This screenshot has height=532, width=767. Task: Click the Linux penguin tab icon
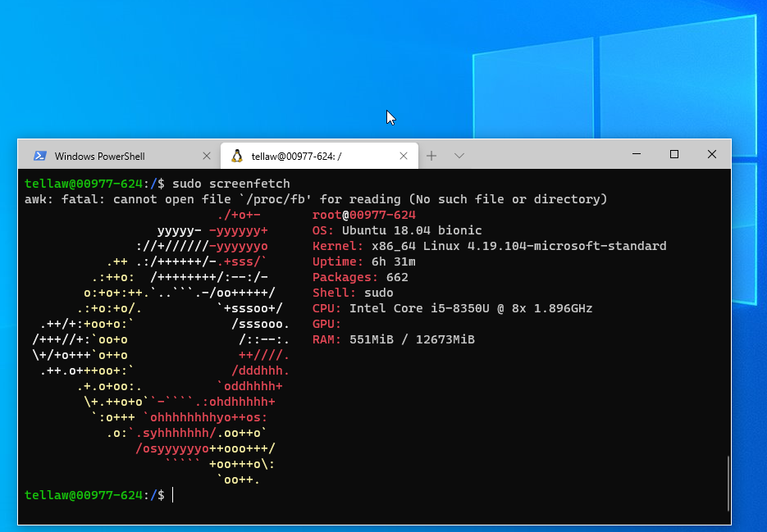(237, 156)
